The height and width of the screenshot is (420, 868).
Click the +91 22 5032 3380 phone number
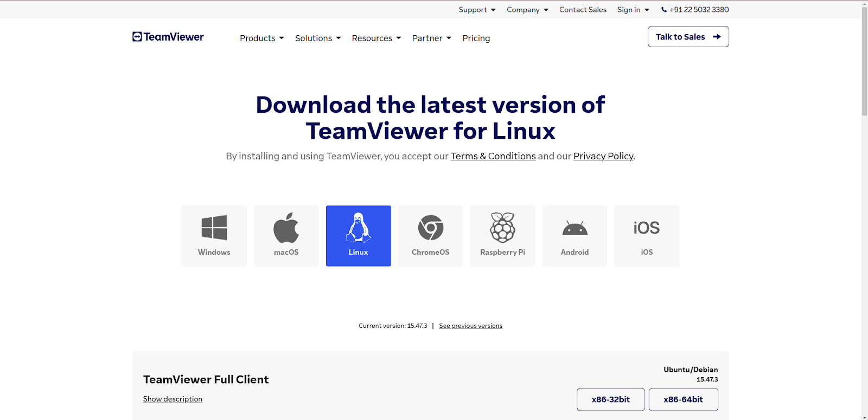699,10
